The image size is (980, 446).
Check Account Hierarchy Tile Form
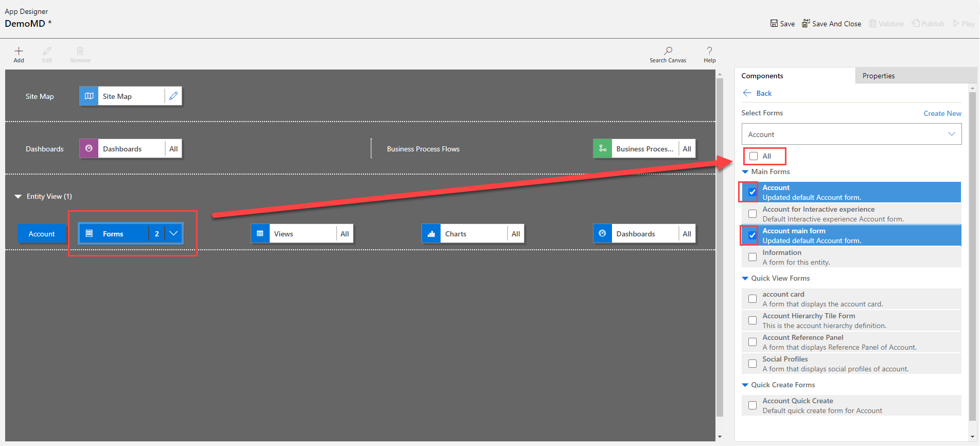pos(752,320)
